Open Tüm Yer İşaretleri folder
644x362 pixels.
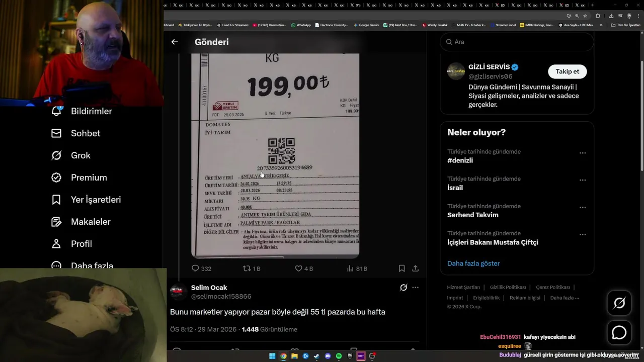coord(625,25)
